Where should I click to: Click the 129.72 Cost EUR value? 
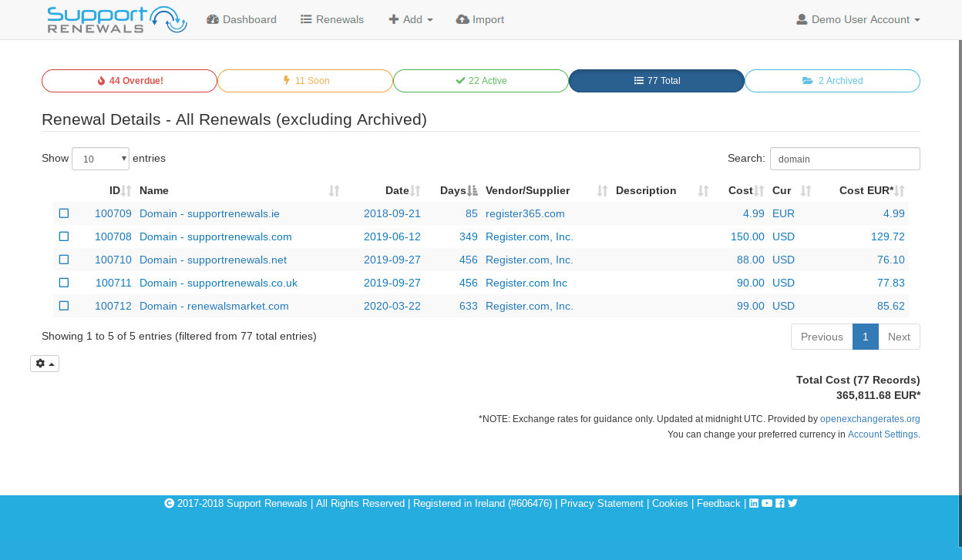[888, 236]
